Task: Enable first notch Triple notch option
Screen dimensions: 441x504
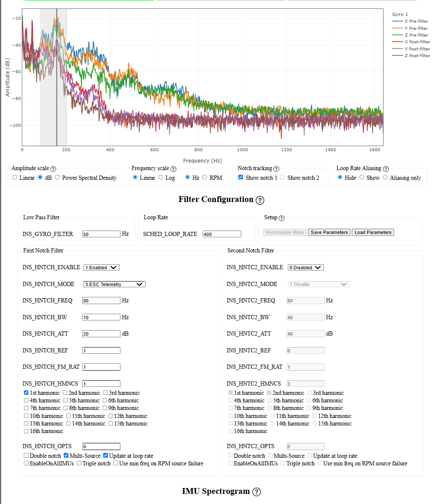Action: pyautogui.click(x=79, y=463)
